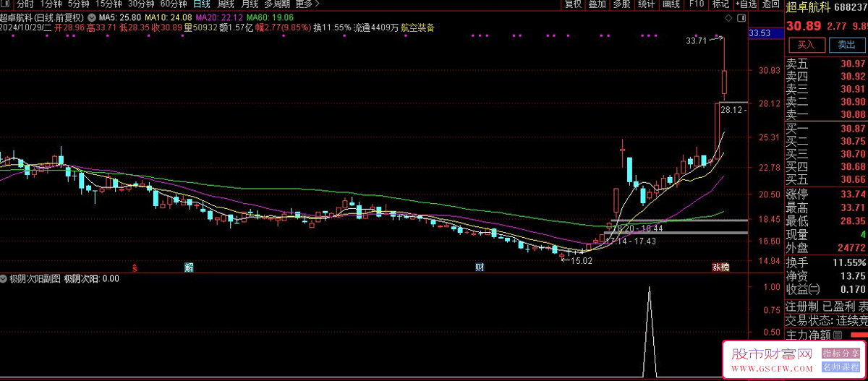Image resolution: width=868 pixels, height=381 pixels.
Task: Switch to 15分钟 period
Action: click(x=109, y=4)
